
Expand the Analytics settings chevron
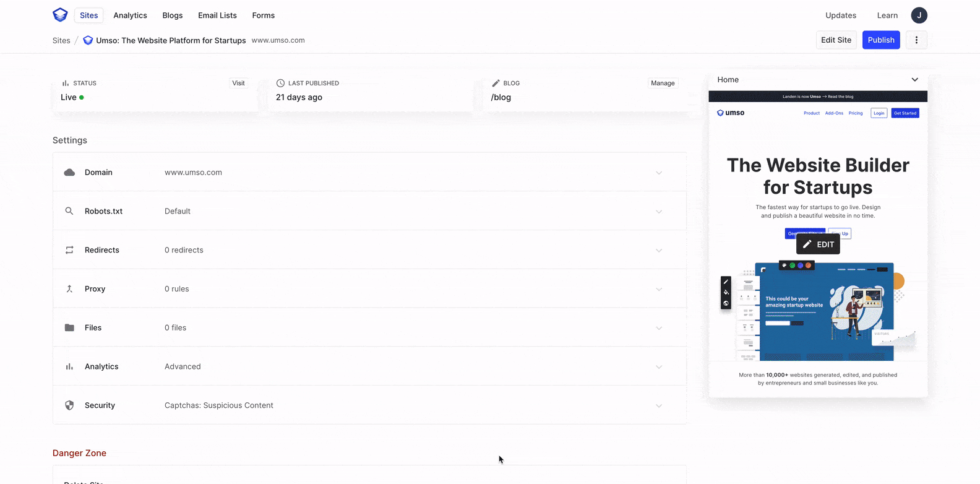(x=659, y=367)
